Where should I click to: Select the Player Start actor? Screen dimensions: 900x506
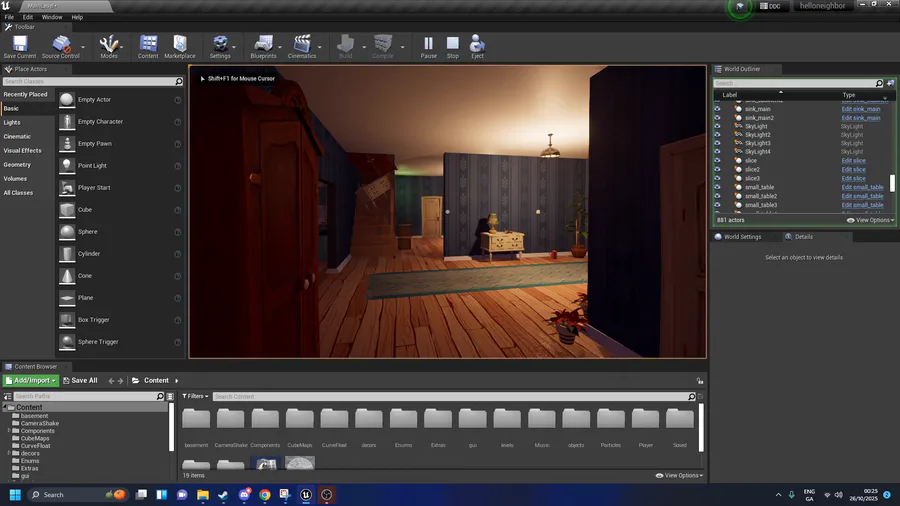[120, 188]
